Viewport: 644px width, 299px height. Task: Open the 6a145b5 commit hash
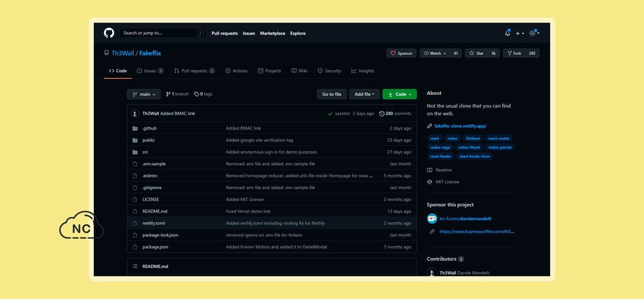coord(343,113)
